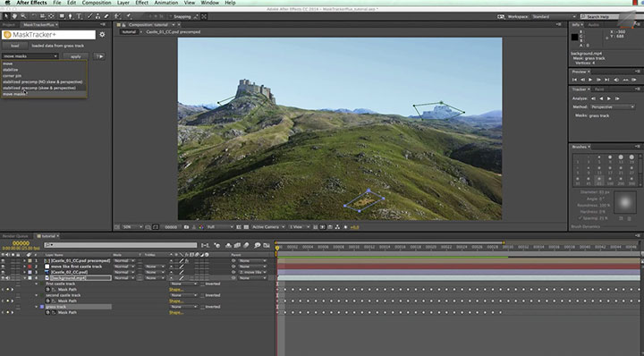Toggle Inverted checkbox for grass track mask
Image resolution: width=644 pixels, height=356 pixels.
point(203,307)
